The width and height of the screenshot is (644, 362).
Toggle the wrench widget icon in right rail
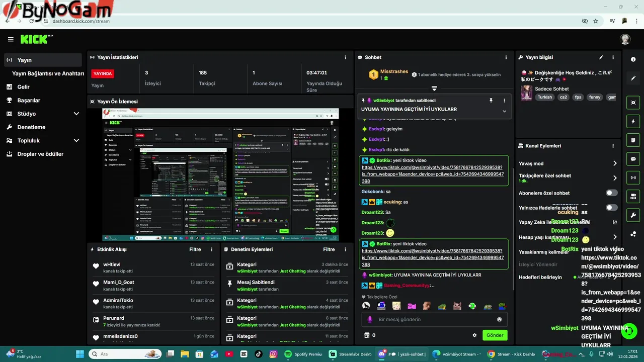[633, 215]
